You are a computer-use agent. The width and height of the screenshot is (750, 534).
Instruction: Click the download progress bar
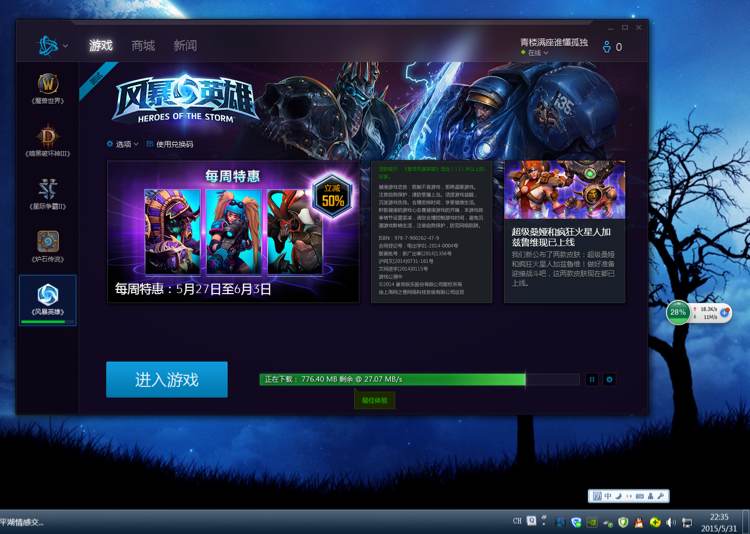pyautogui.click(x=419, y=379)
